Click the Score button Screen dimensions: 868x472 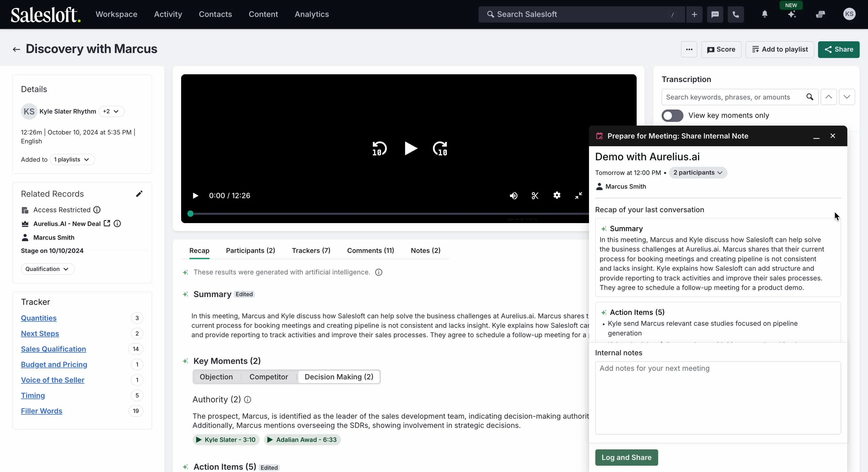[x=721, y=50]
